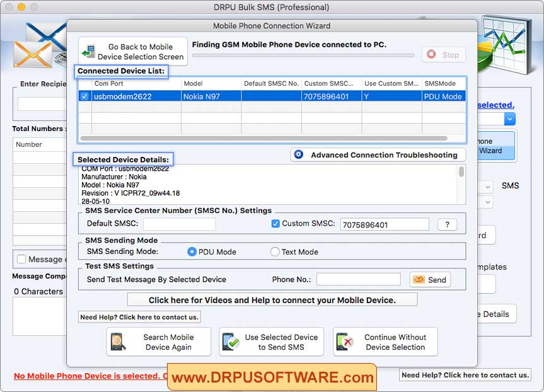Click the Advanced Troubleshooting gear icon
The image size is (544, 392).
coord(299,154)
